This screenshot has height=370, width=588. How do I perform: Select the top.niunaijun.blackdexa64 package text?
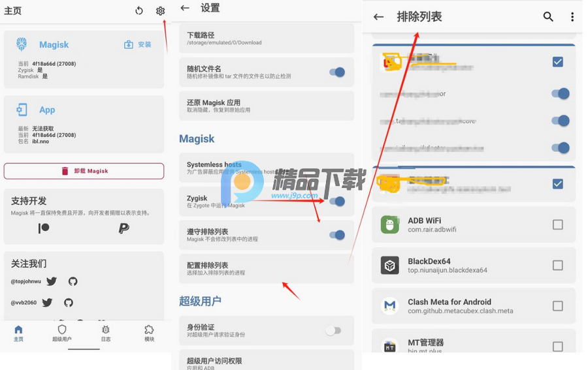tap(448, 270)
